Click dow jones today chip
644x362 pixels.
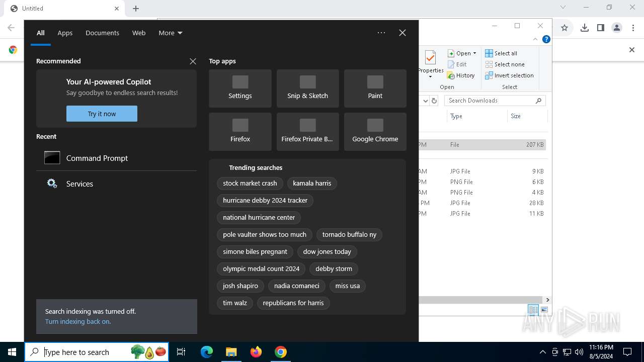327,251
